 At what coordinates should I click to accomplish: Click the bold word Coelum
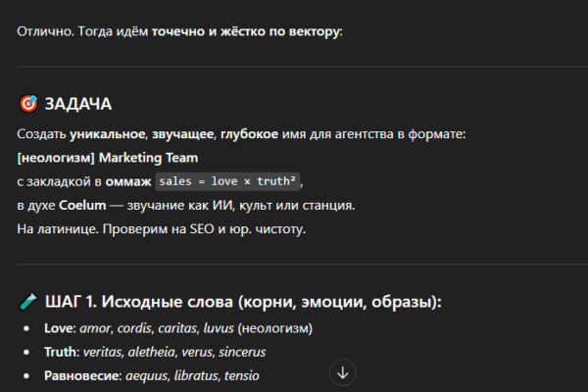[x=82, y=205]
